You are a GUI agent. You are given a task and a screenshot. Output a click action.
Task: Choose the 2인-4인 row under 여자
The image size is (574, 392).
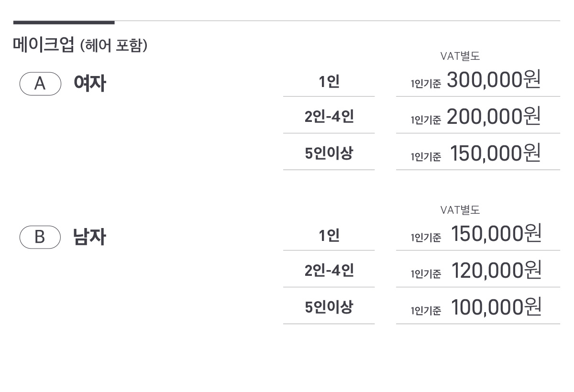[x=329, y=117]
